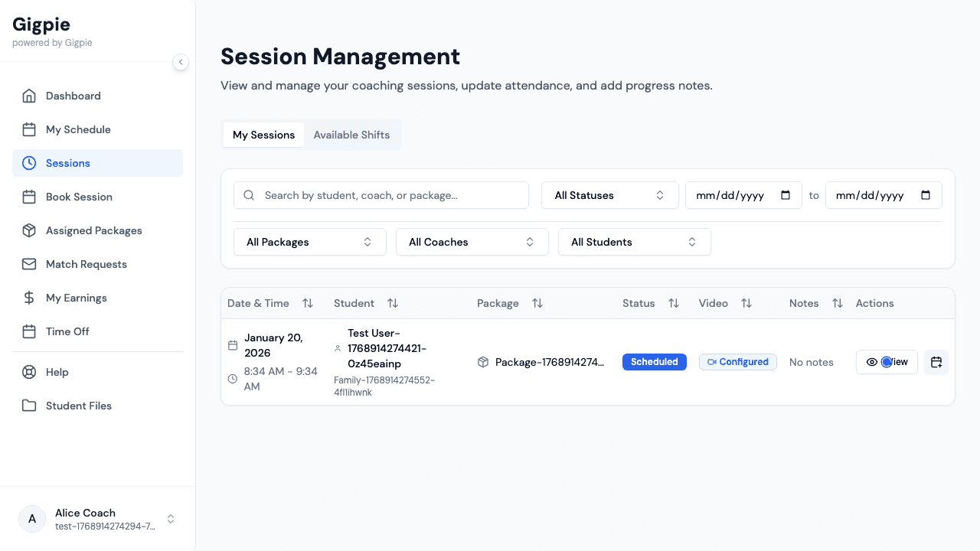Viewport: 980px width, 551px height.
Task: Click the package box icon beside Package-1768914274
Action: pyautogui.click(x=483, y=362)
